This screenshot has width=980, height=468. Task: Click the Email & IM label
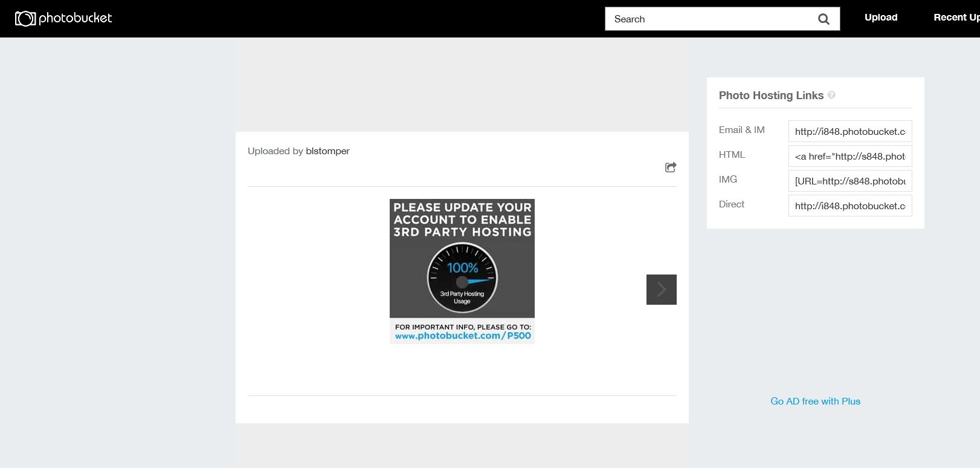tap(741, 130)
